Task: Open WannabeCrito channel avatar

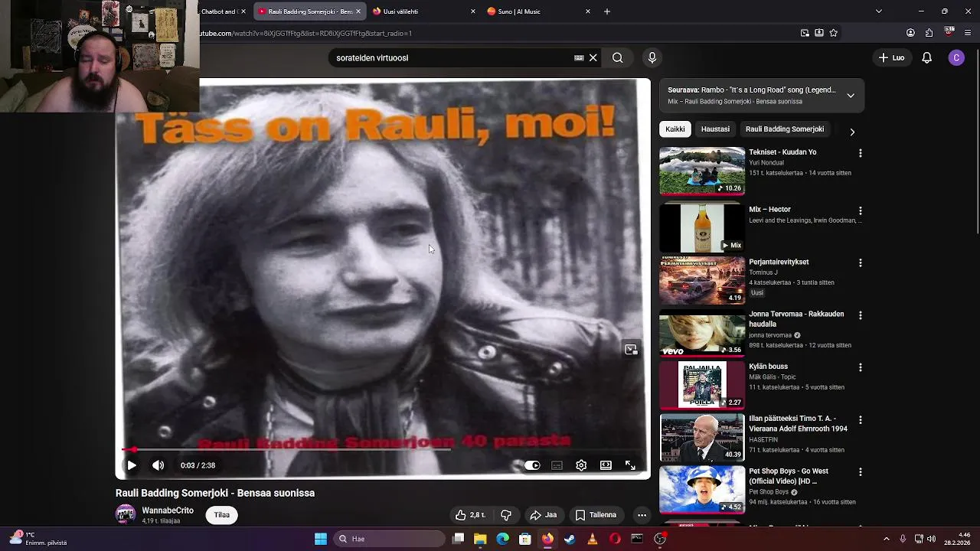Action: [126, 514]
